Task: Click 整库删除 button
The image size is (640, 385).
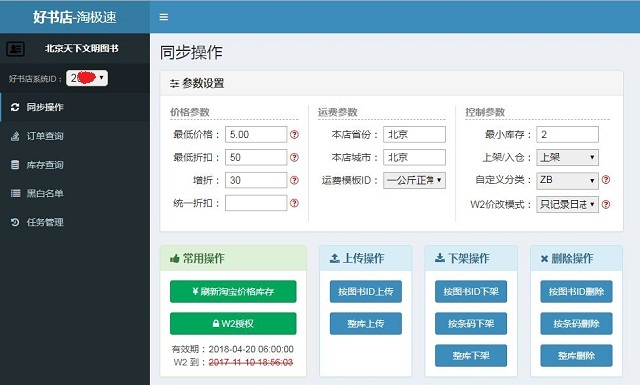Action: pyautogui.click(x=576, y=356)
